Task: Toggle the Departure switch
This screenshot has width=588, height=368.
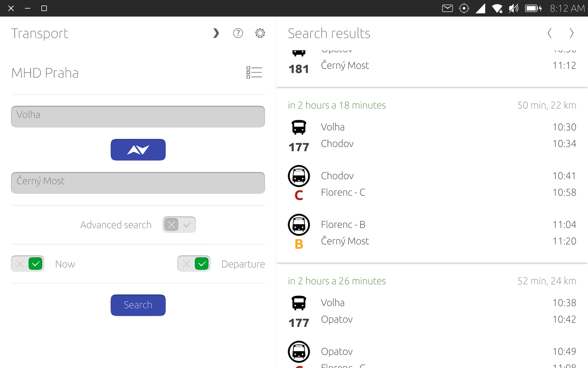Action: tap(194, 264)
